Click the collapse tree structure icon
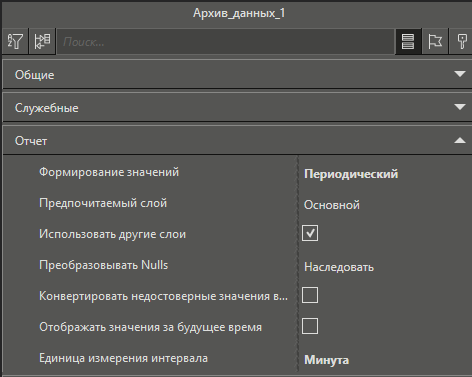This screenshot has width=472, height=377. [x=42, y=41]
